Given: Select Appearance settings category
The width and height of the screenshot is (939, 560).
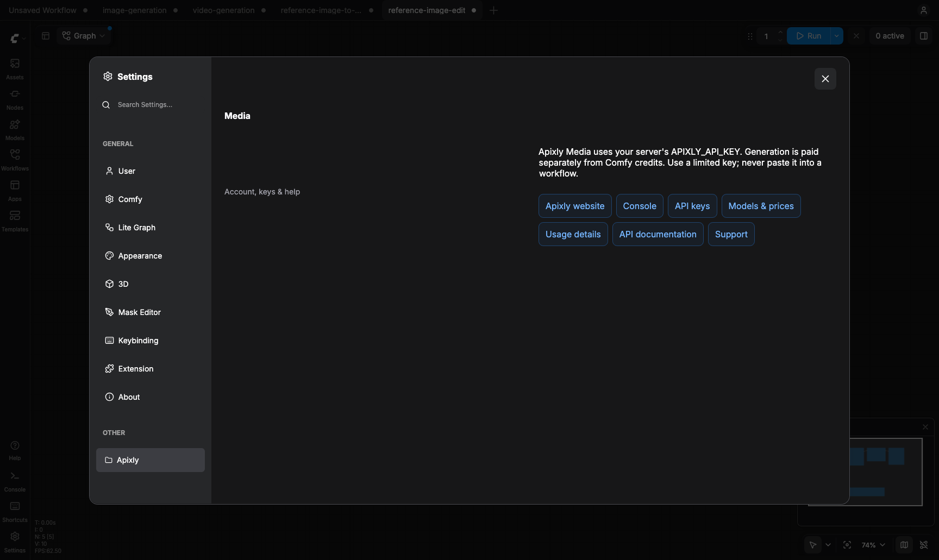Looking at the screenshot, I should [x=151, y=256].
